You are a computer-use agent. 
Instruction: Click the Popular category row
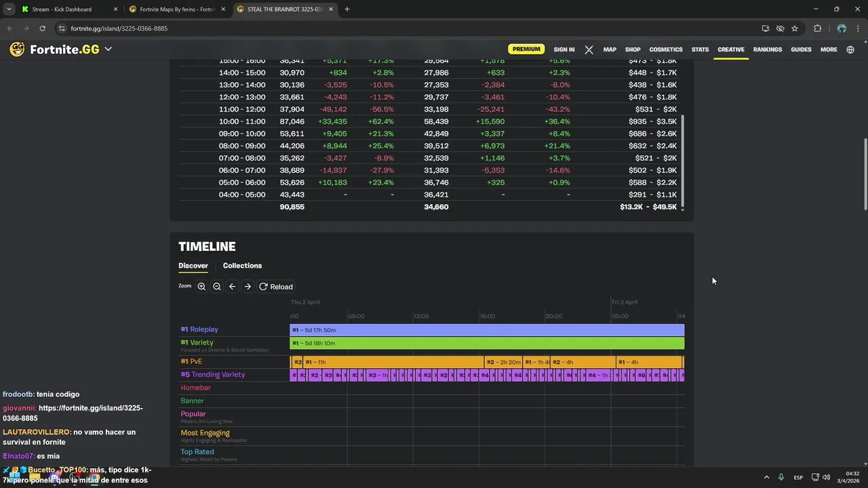pyautogui.click(x=193, y=413)
